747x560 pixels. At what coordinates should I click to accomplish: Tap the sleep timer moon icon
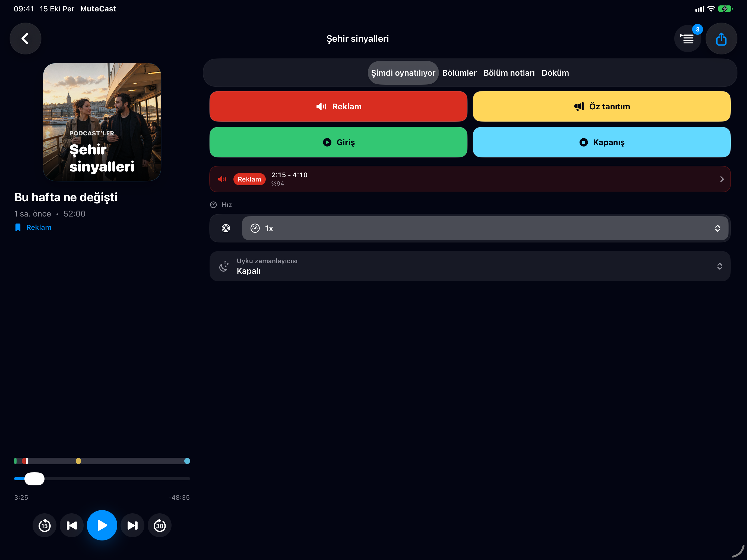tap(224, 266)
